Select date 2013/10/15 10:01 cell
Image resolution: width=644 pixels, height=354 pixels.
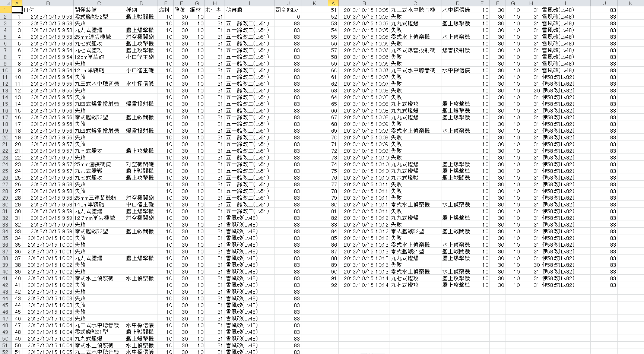(48, 252)
